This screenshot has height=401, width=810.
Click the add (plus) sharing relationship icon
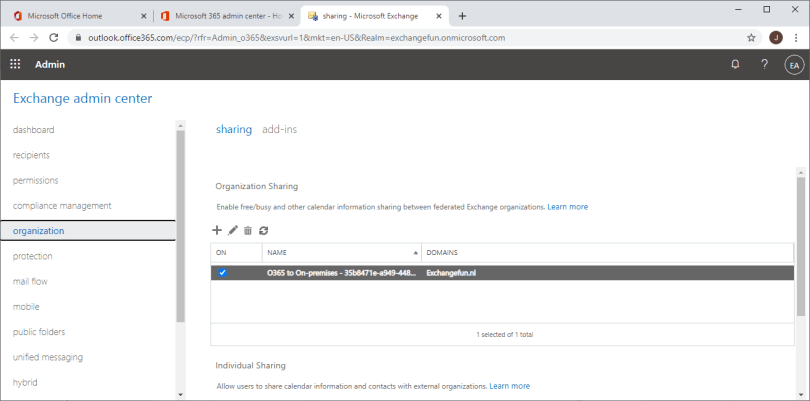tap(218, 230)
